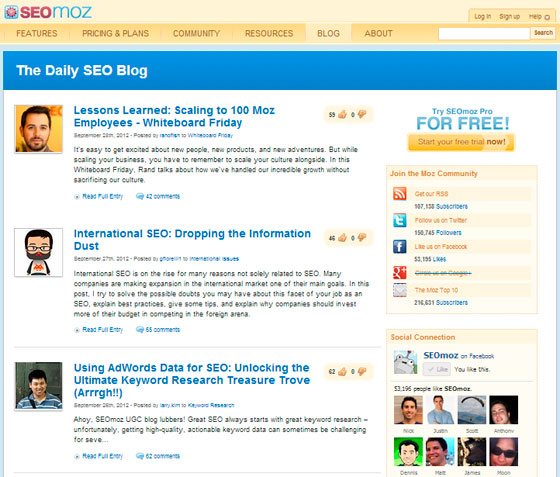Thumbs up the AdWords Data post
This screenshot has height=477, width=560.
342,372
